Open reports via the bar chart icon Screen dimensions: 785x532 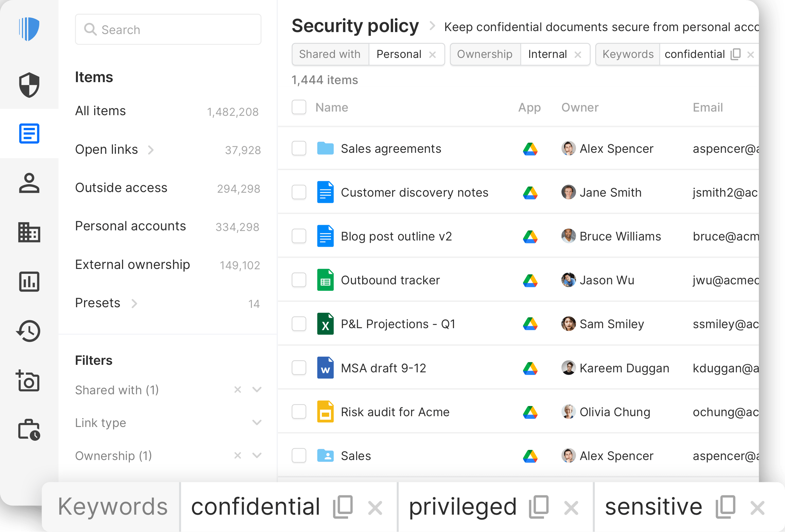coord(29,282)
